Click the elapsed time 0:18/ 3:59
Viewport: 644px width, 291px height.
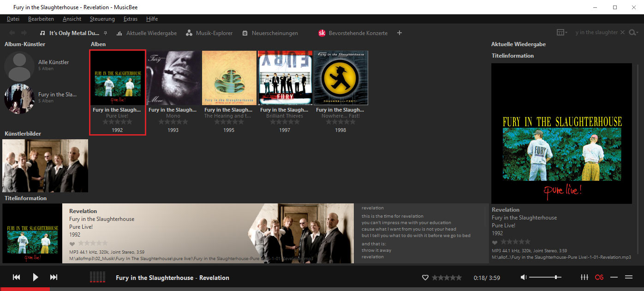[x=487, y=278]
